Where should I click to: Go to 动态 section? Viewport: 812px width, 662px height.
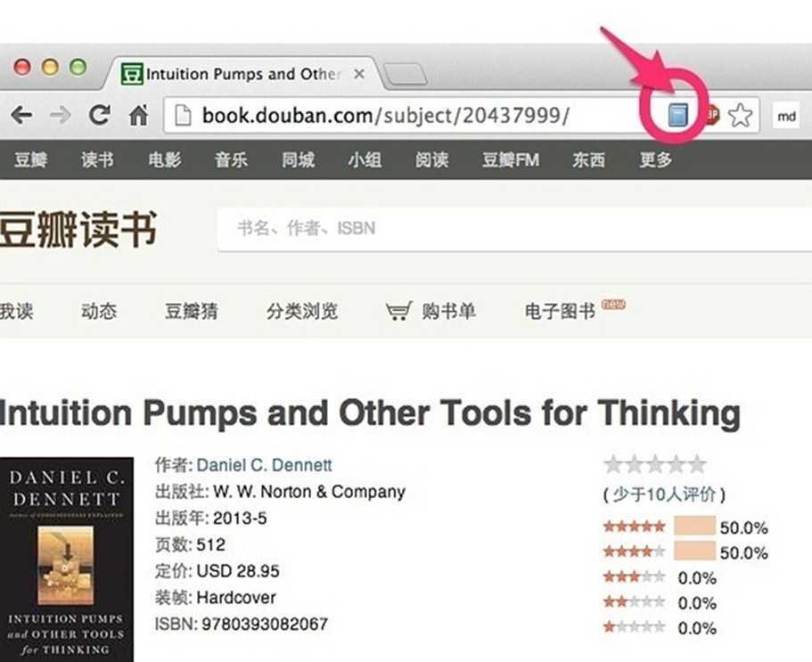(99, 311)
